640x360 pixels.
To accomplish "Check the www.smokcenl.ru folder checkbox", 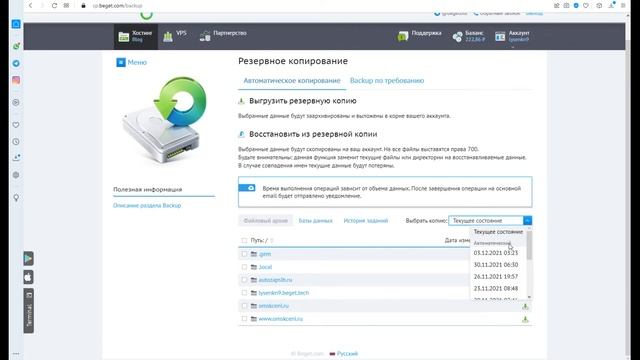I will tap(244, 319).
